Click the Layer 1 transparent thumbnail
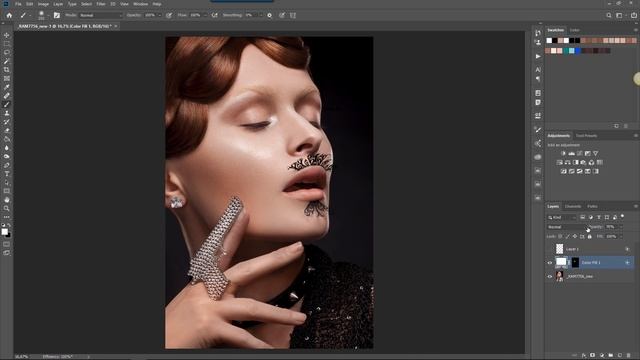Image resolution: width=640 pixels, height=360 pixels. tap(560, 249)
